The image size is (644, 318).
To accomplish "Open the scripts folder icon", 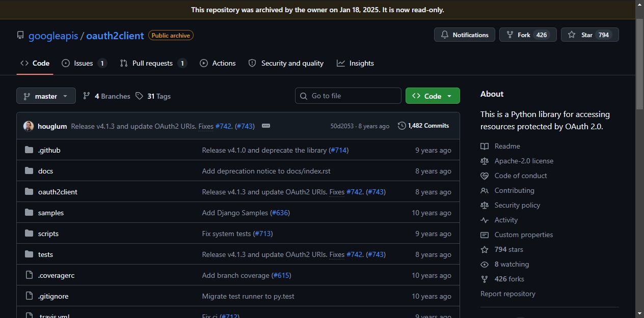I will [29, 234].
